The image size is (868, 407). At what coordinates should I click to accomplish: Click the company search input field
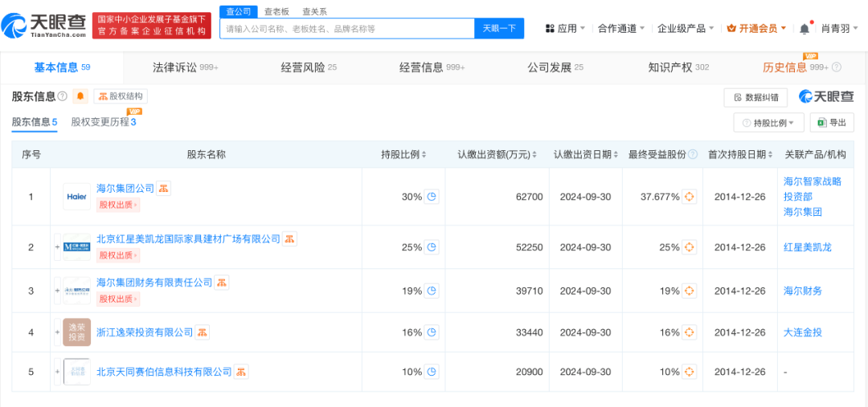347,28
